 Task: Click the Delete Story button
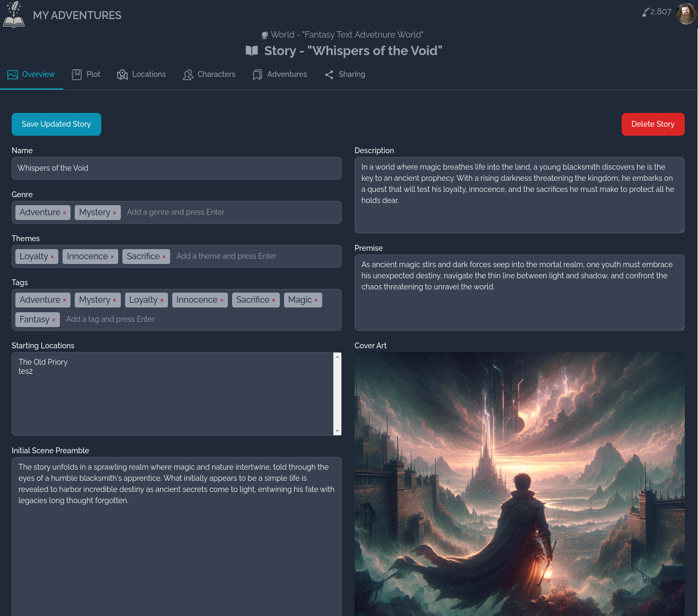(653, 124)
